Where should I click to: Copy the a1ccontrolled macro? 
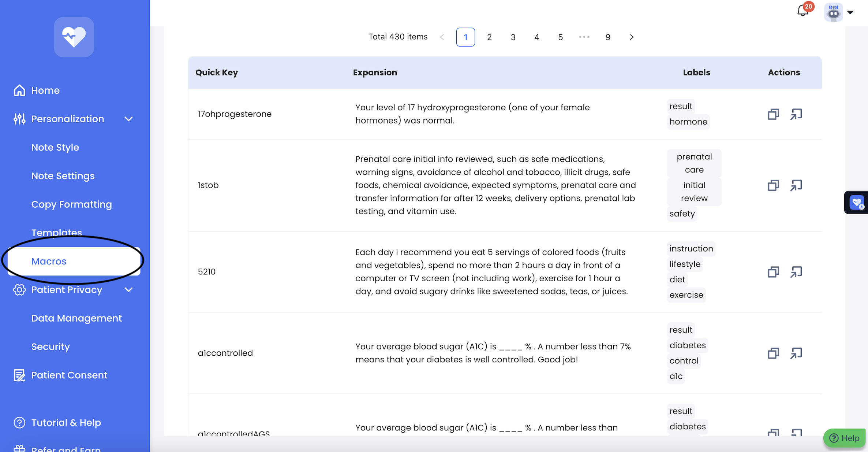(773, 353)
